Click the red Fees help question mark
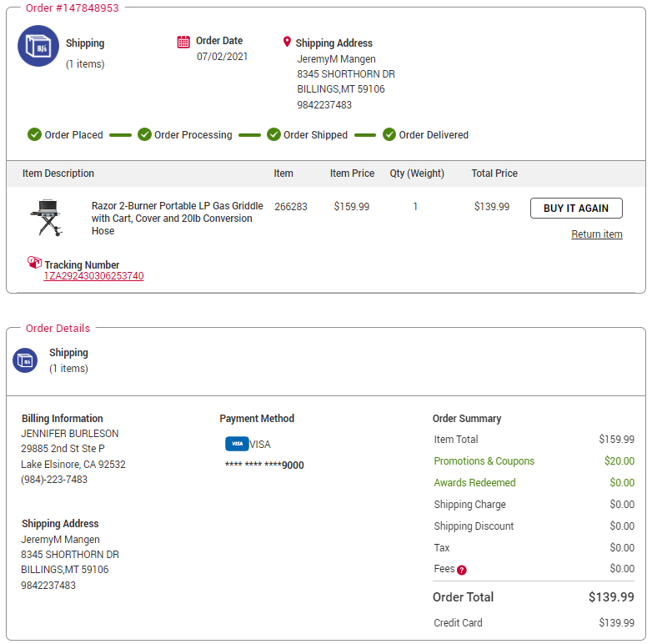The image size is (652, 644). point(462,570)
